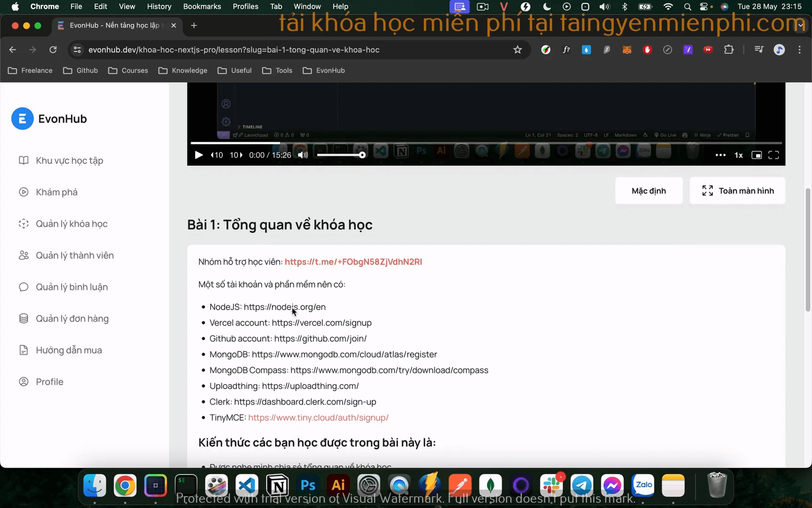Open the Profile page in sidebar
This screenshot has height=508, width=812.
(x=49, y=381)
